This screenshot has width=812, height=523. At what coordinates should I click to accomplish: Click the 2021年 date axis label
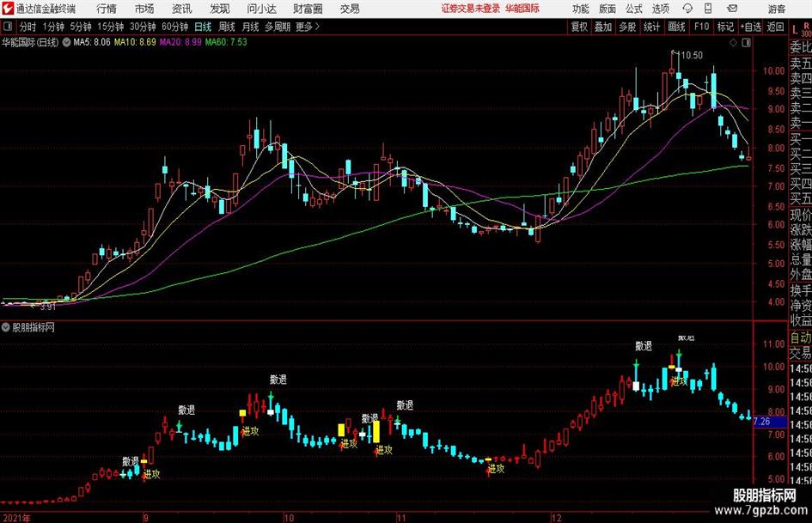click(16, 518)
